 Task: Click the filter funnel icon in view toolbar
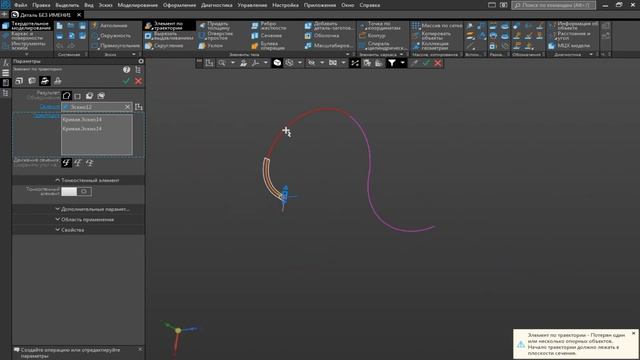coord(392,63)
